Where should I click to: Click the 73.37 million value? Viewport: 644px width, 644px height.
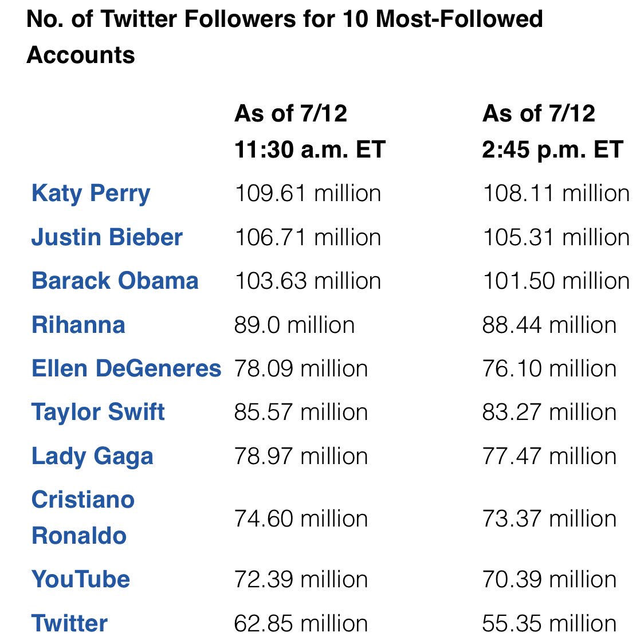click(x=549, y=519)
